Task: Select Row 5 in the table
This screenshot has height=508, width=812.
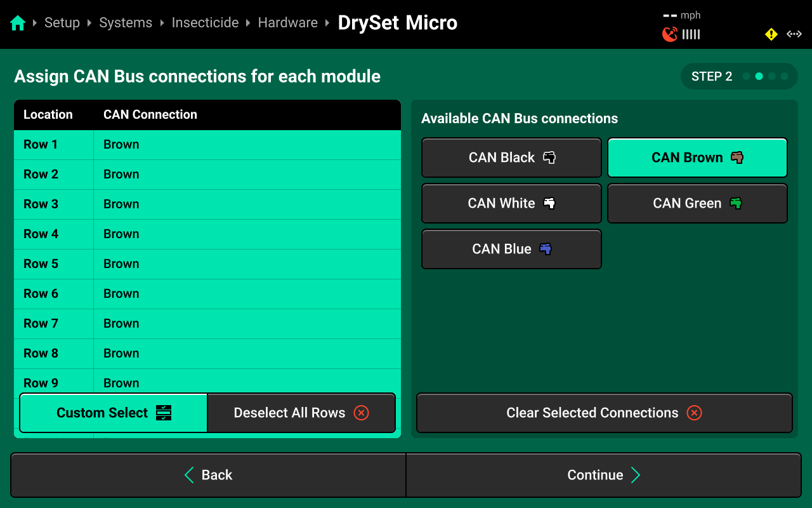Action: point(207,264)
